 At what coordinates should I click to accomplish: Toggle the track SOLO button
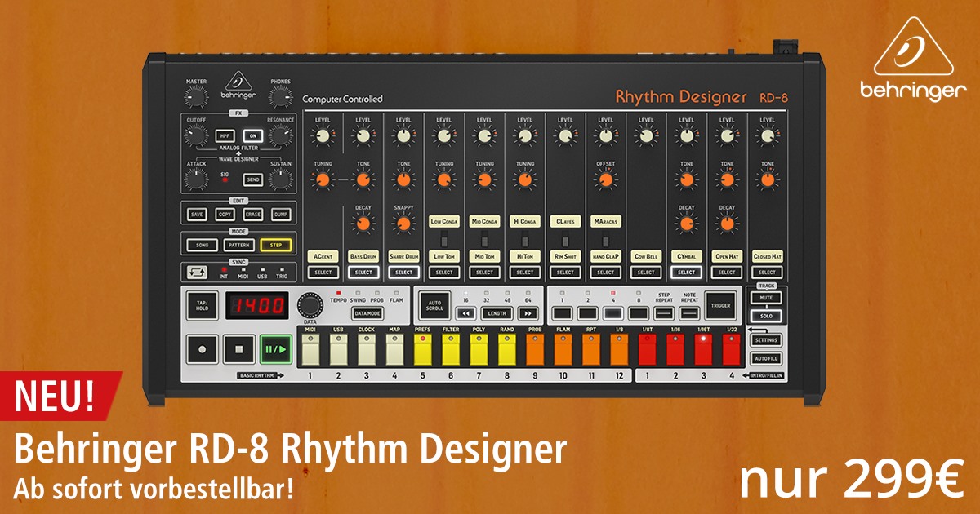coord(767,316)
